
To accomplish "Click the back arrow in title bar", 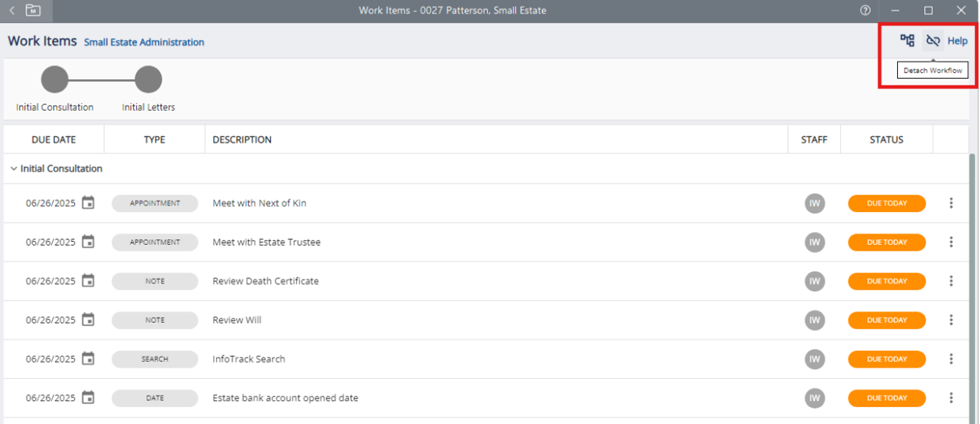I will click(x=11, y=11).
